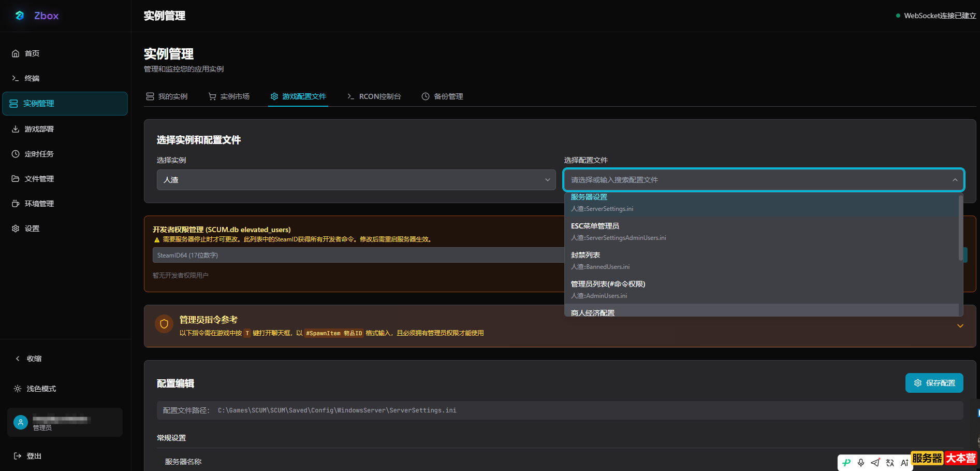Click the config file path field
The image size is (980, 471).
click(x=560, y=410)
